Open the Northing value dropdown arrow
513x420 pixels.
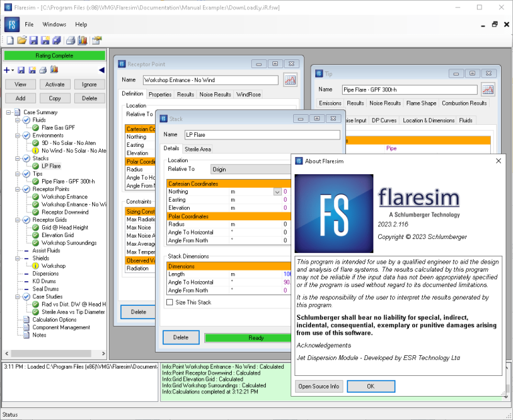click(x=277, y=192)
